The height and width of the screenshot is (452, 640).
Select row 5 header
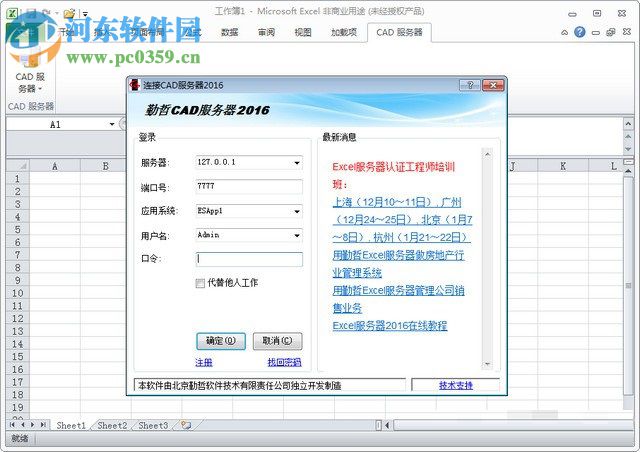pyautogui.click(x=18, y=229)
